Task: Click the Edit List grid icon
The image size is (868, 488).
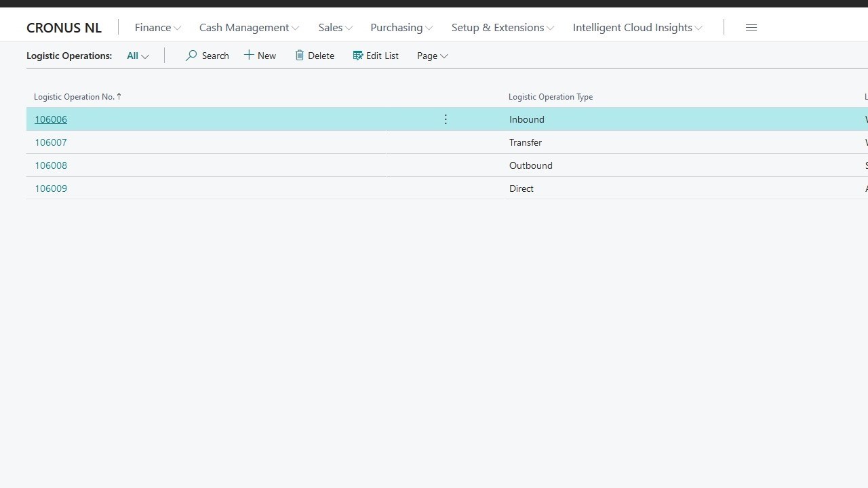Action: tap(358, 56)
